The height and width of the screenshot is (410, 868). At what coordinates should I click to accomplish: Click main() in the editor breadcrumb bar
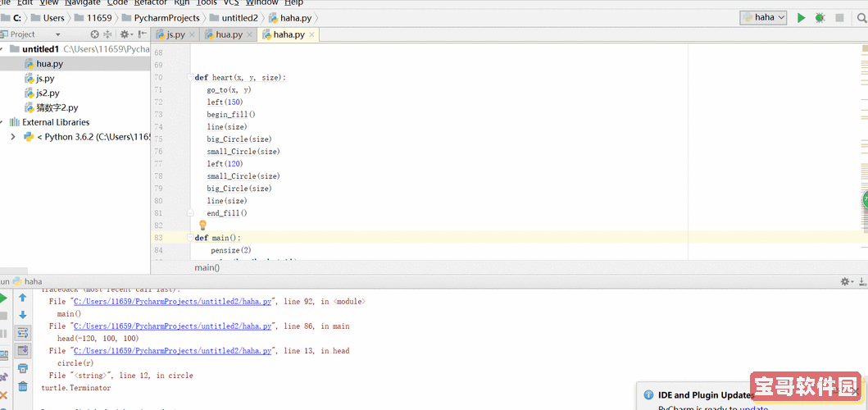(x=207, y=267)
